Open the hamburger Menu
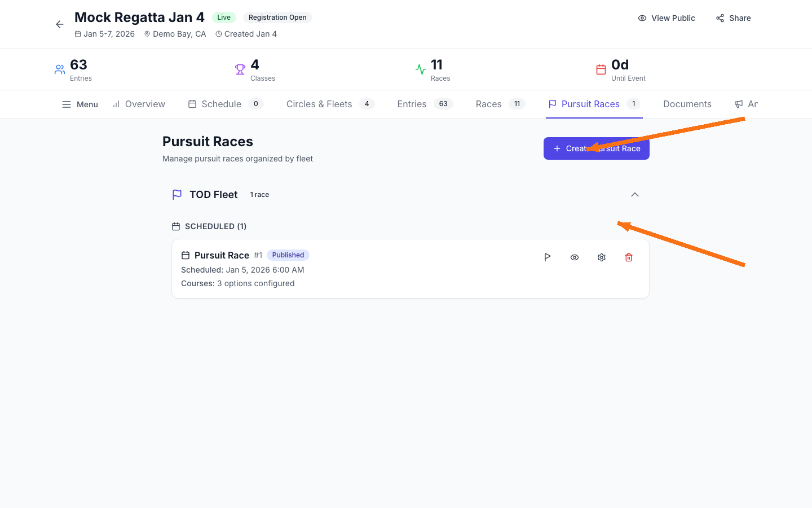 tap(80, 104)
